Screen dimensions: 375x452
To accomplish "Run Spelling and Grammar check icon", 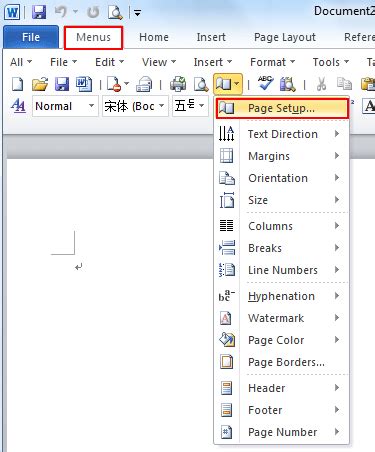I will pyautogui.click(x=266, y=84).
